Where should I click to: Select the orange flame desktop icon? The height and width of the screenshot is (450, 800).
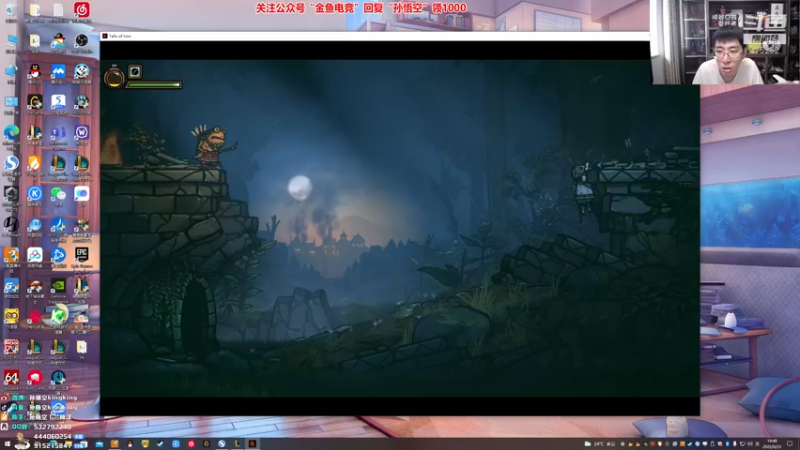click(35, 163)
